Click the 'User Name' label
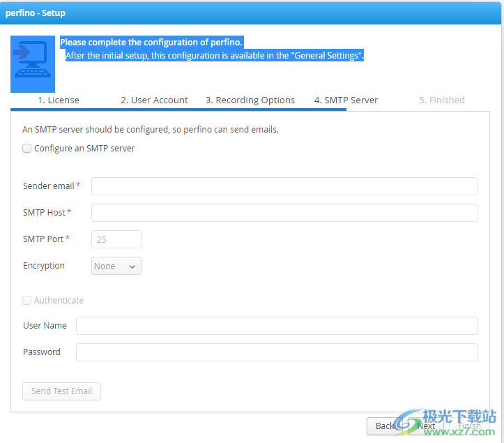The image size is (504, 443). (45, 326)
